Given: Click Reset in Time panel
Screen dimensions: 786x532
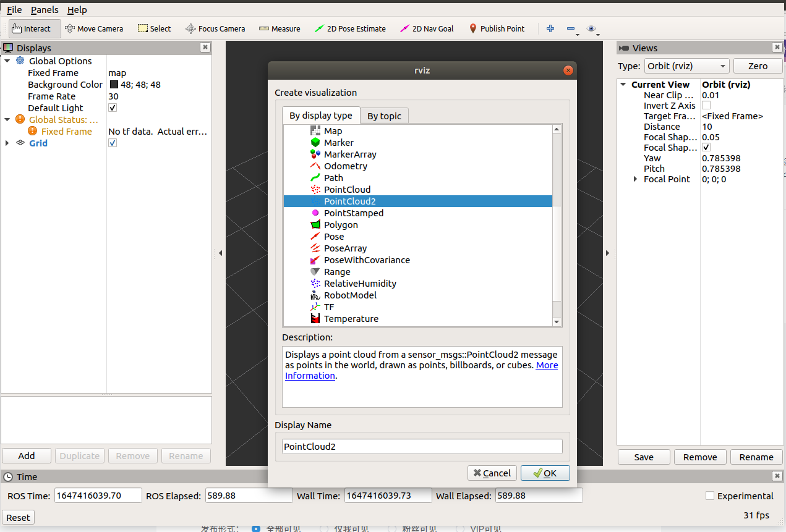Looking at the screenshot, I should tap(18, 517).
